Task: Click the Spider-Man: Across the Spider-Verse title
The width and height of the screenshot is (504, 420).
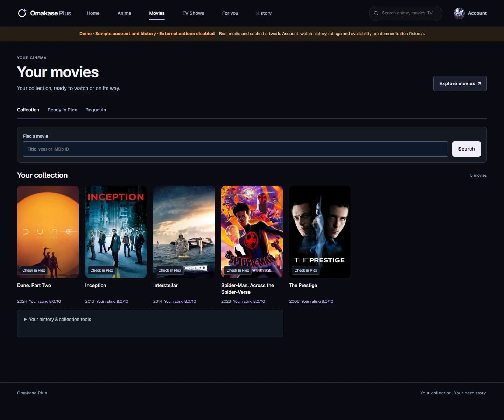Action: point(247,289)
